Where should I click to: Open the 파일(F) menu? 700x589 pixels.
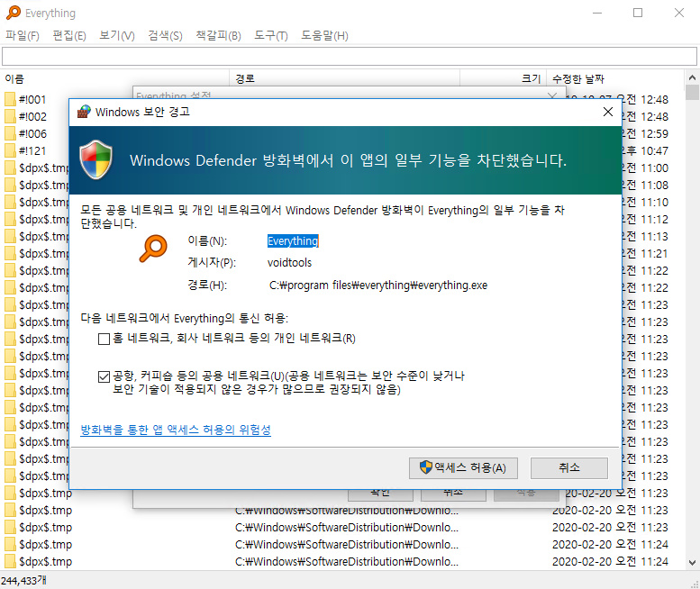coord(22,35)
